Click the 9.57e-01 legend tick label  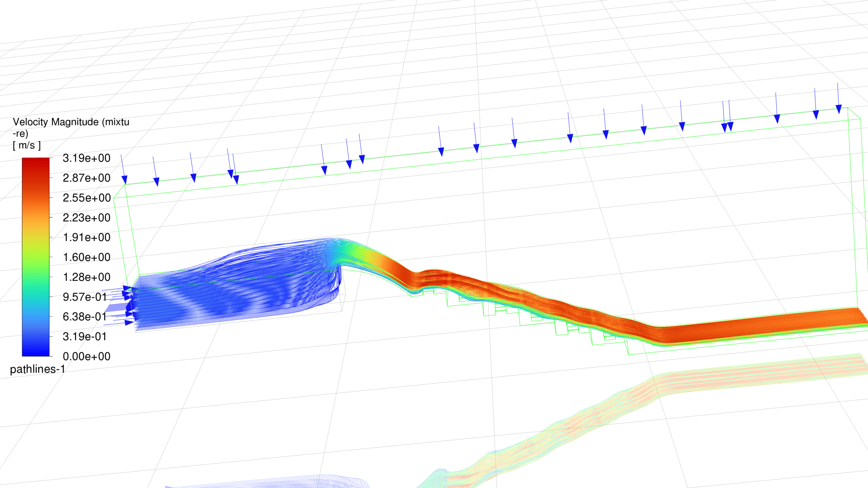tap(85, 297)
